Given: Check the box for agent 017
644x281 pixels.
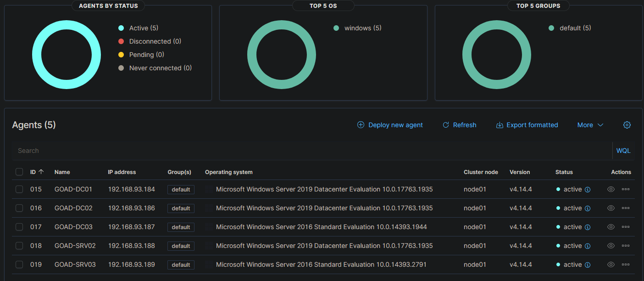Looking at the screenshot, I should (19, 227).
